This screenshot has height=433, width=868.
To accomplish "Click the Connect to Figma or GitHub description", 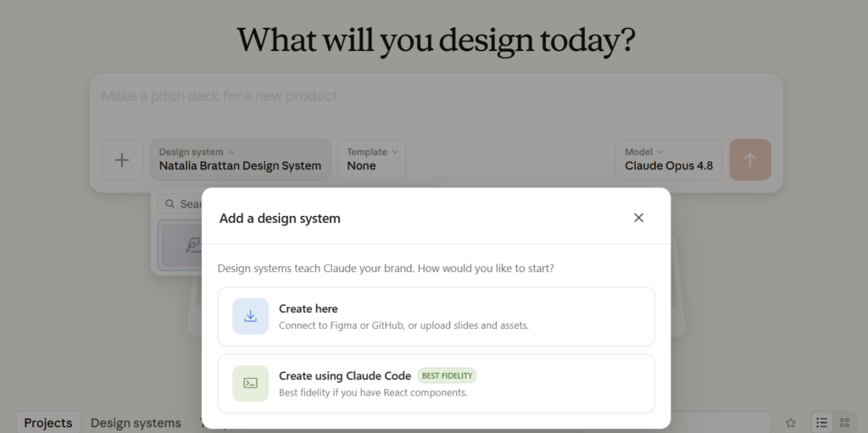I will tap(403, 325).
